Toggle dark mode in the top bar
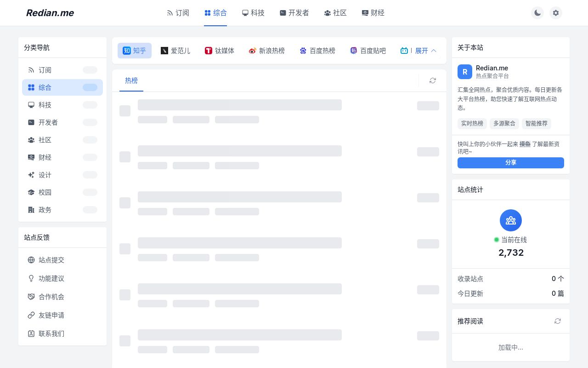The image size is (588, 368). [x=537, y=13]
